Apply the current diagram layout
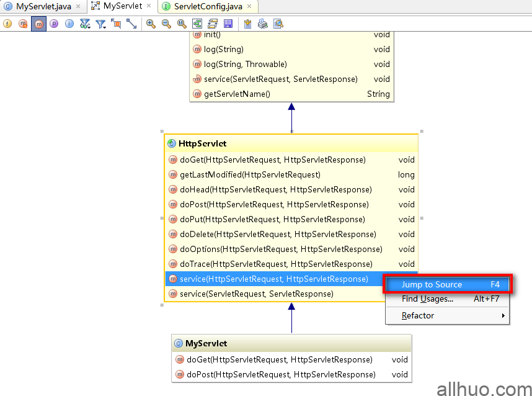This screenshot has height=396, width=532. click(x=213, y=24)
